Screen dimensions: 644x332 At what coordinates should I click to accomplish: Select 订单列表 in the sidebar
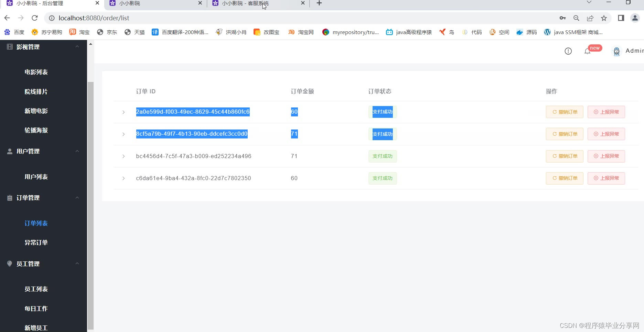(x=36, y=223)
